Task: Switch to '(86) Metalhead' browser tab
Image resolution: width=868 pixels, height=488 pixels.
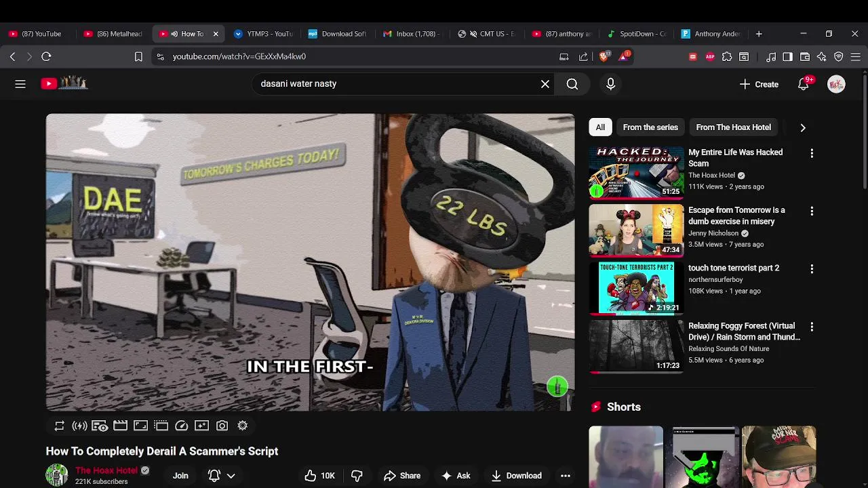Action: [x=113, y=34]
